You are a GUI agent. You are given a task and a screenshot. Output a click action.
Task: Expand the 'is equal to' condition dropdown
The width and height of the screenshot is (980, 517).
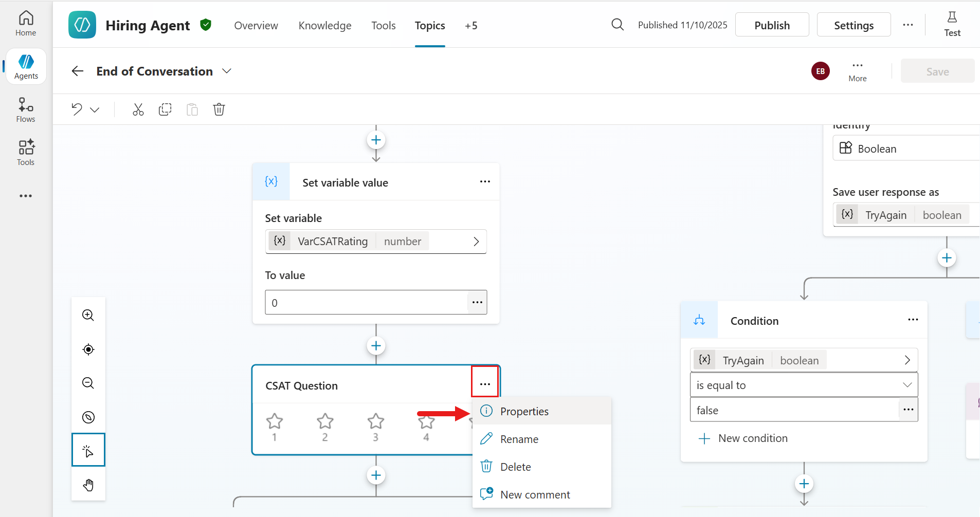[908, 384]
